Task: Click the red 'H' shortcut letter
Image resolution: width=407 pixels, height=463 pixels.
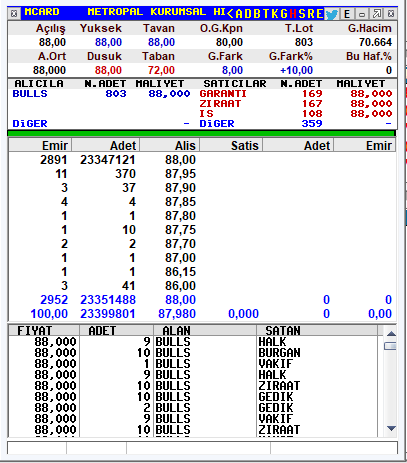Action: tap(293, 14)
